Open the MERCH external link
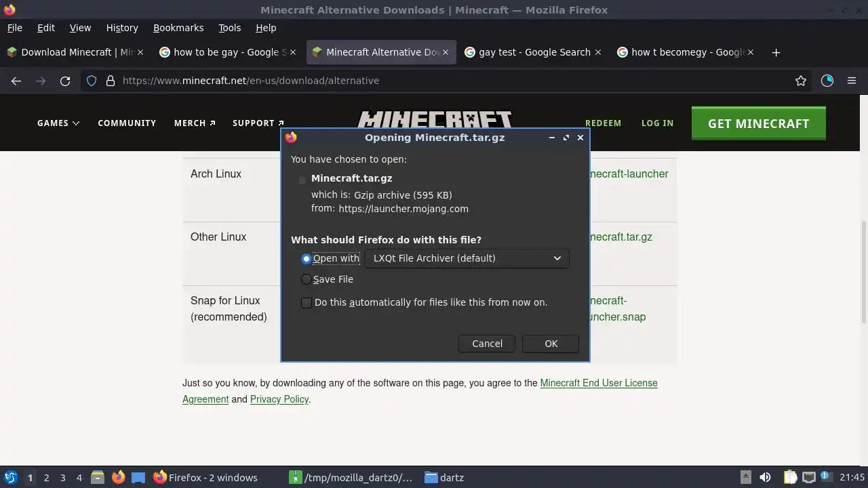Screen dimensions: 868x488 pos(195,123)
